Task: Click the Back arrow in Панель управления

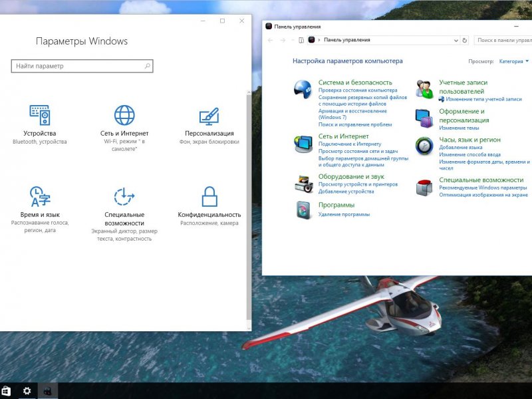Action: pyautogui.click(x=270, y=40)
